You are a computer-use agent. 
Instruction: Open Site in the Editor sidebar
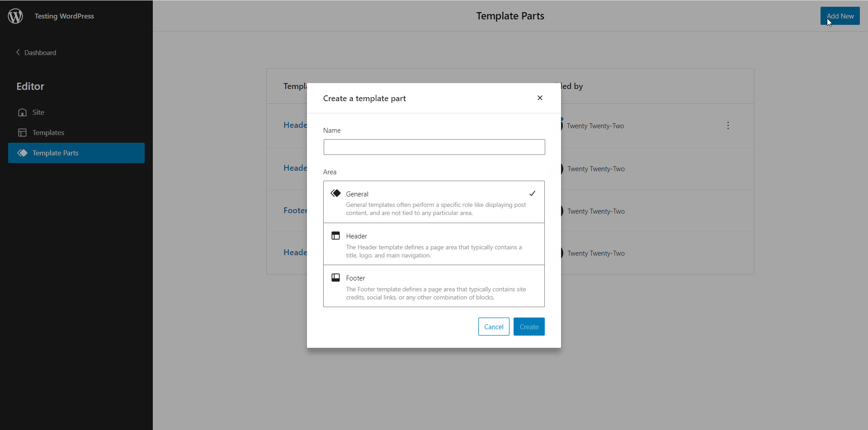pos(38,112)
